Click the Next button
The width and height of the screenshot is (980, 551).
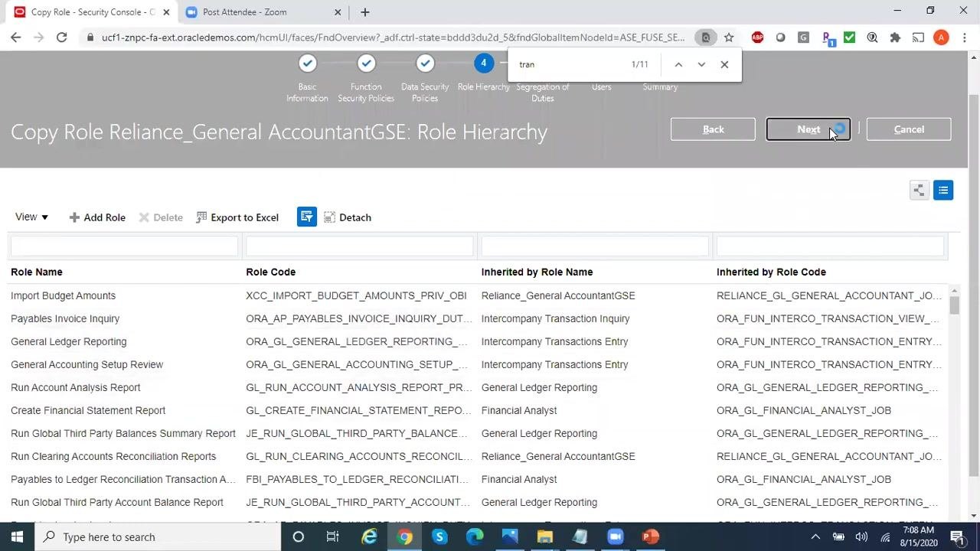coord(808,129)
